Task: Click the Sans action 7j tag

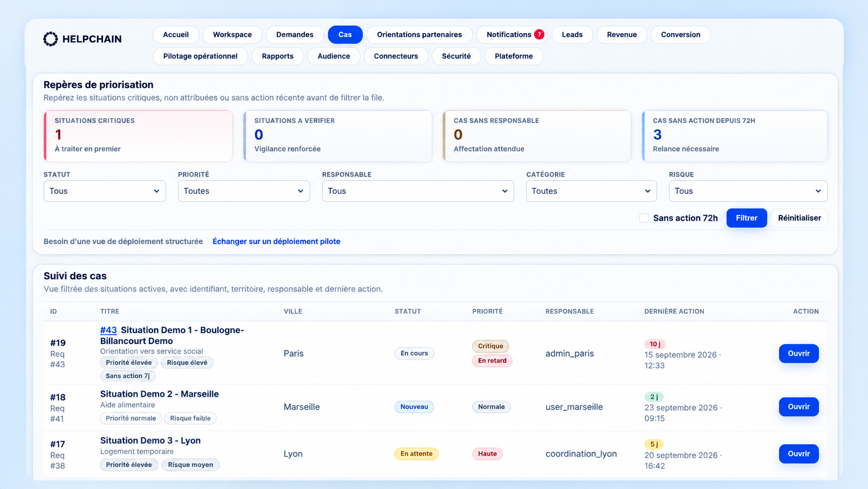Action: pyautogui.click(x=128, y=376)
